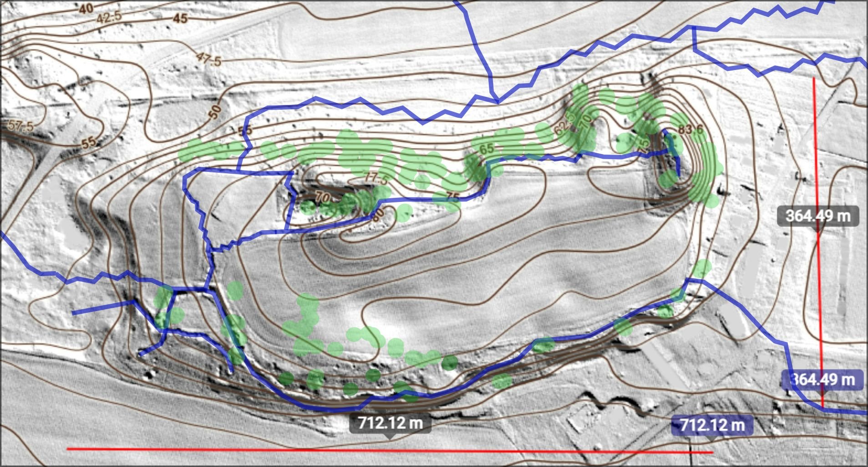
Task: Click the right endpoint of horizontal red line
Action: pyautogui.click(x=712, y=452)
